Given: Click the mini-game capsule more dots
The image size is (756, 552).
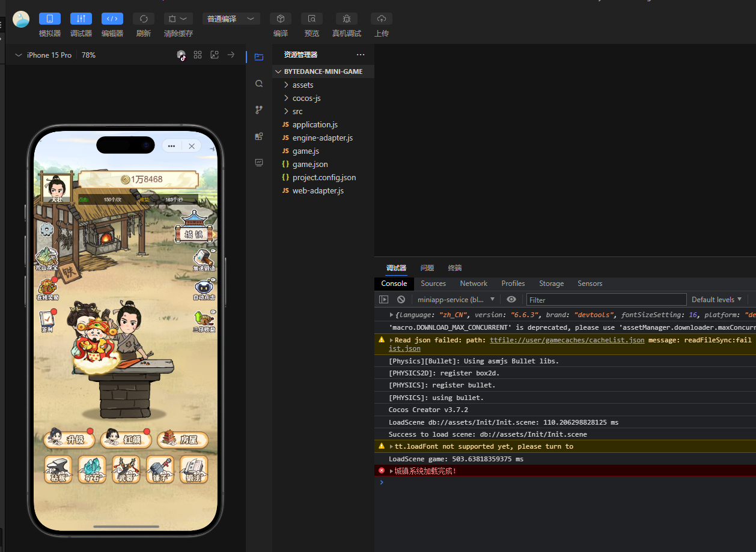Looking at the screenshot, I should click(x=171, y=146).
